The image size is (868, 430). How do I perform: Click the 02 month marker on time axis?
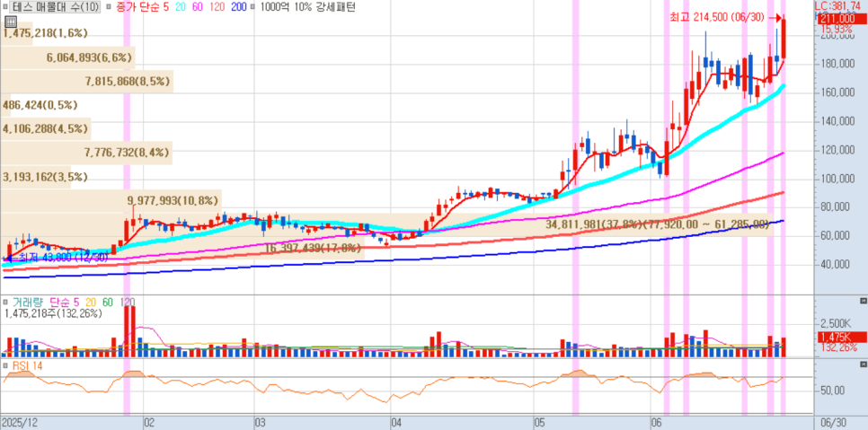149,423
